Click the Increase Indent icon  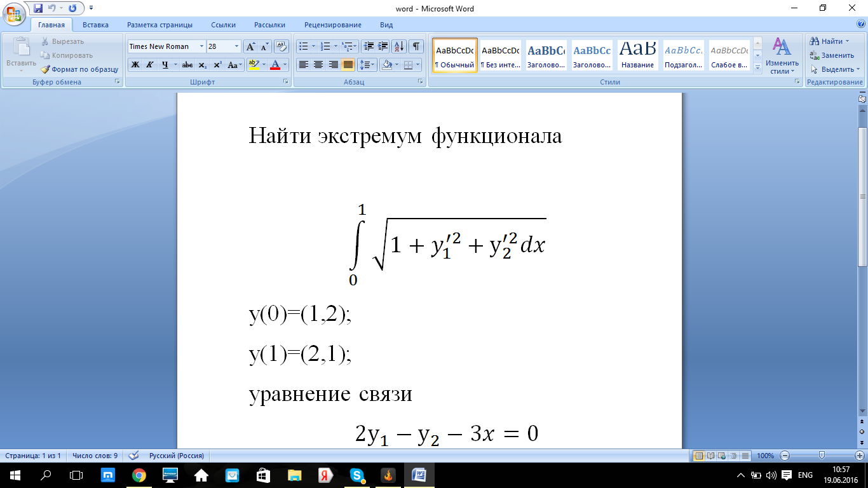coord(383,46)
